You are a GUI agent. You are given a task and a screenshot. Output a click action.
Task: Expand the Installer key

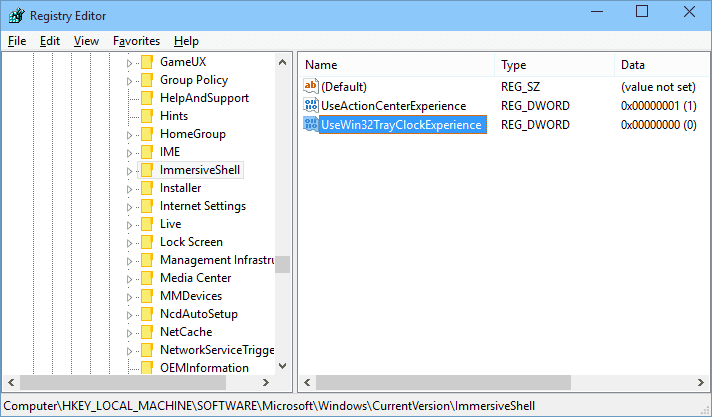pos(129,189)
